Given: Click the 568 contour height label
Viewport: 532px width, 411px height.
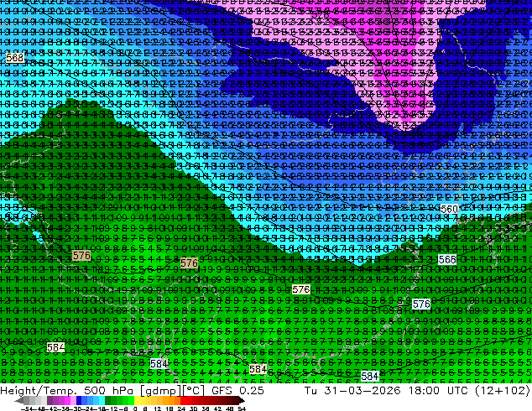Looking at the screenshot, I should 447,260.
